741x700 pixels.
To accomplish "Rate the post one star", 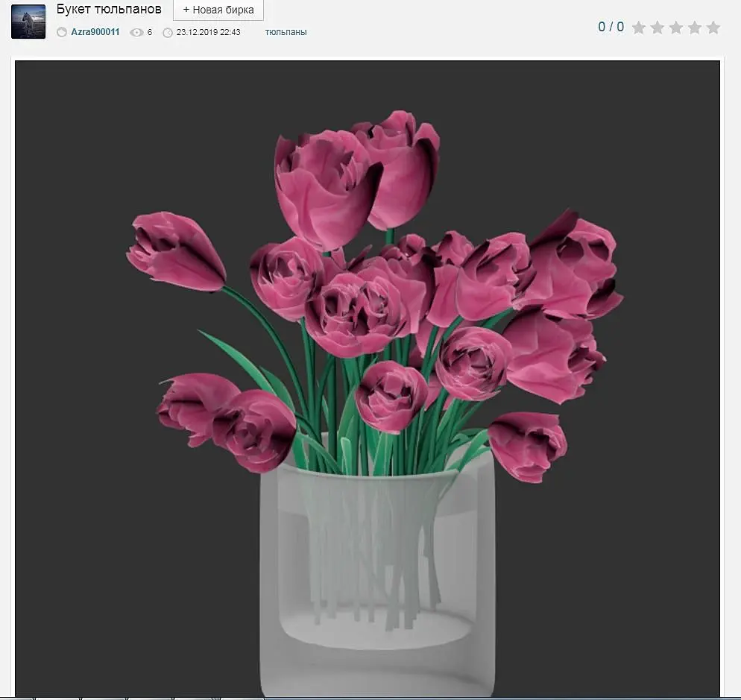I will pos(639,28).
